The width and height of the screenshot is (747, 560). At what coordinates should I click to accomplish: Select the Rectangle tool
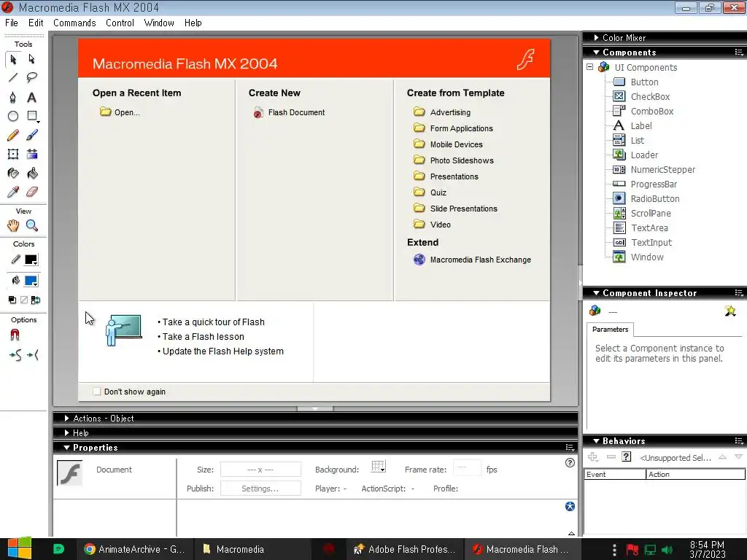tap(32, 116)
